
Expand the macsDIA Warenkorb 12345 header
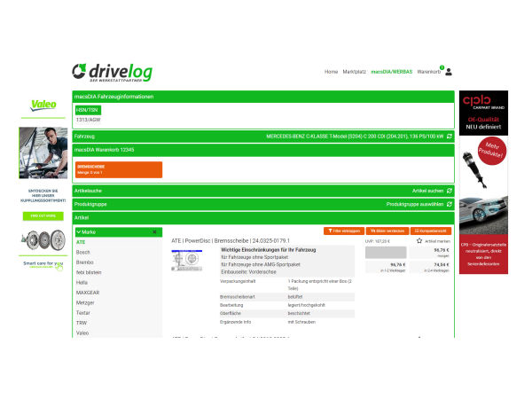(x=263, y=150)
